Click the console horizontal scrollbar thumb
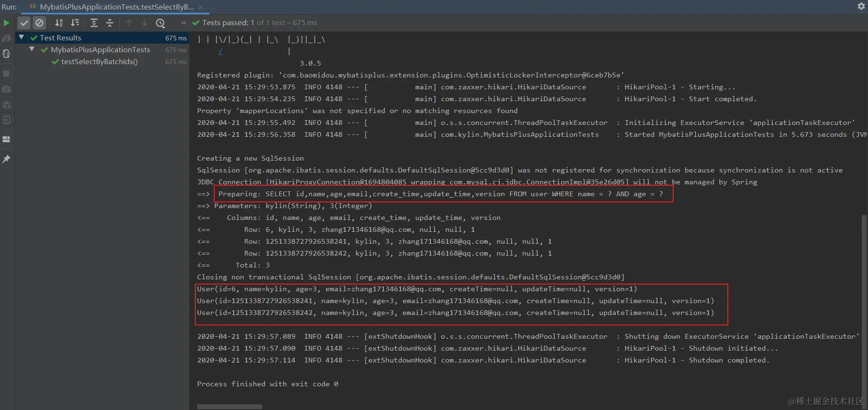The image size is (868, 410). pos(229,407)
